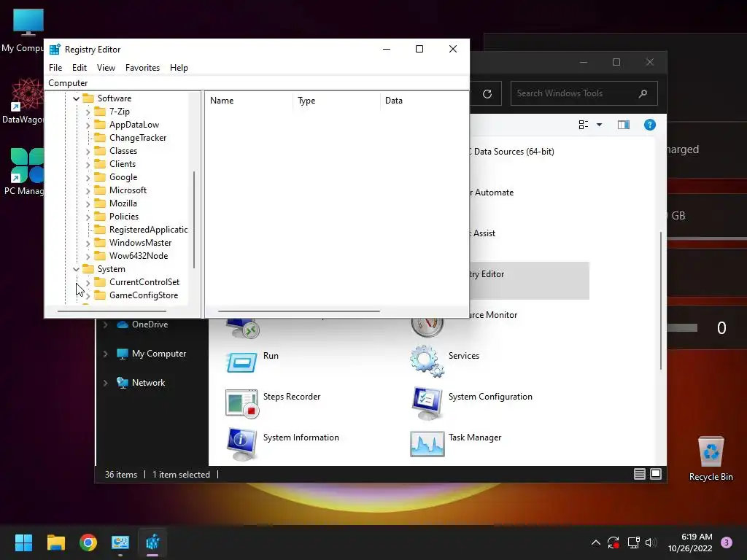Select the ChangeTracker key folder icon
The width and height of the screenshot is (747, 560).
pos(100,138)
